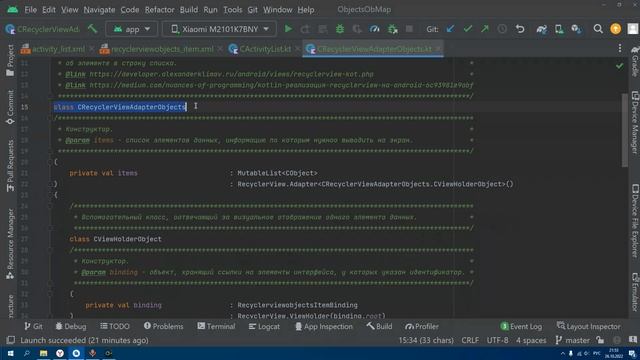Click the Debug app bug icon
Viewport: 640px width, 360px height.
coord(340,29)
